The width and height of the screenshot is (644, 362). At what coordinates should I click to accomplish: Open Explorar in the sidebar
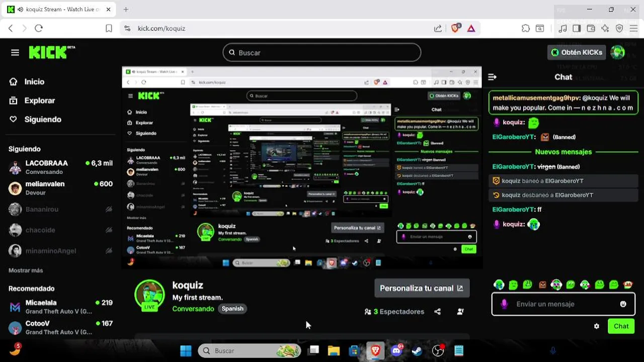32,101
